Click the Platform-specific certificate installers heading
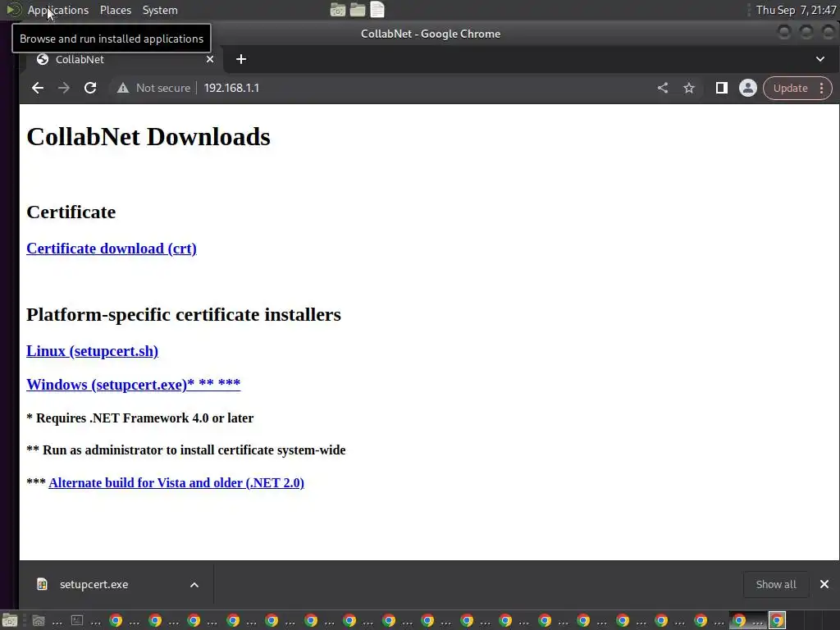Viewport: 840px width, 630px height. click(184, 314)
